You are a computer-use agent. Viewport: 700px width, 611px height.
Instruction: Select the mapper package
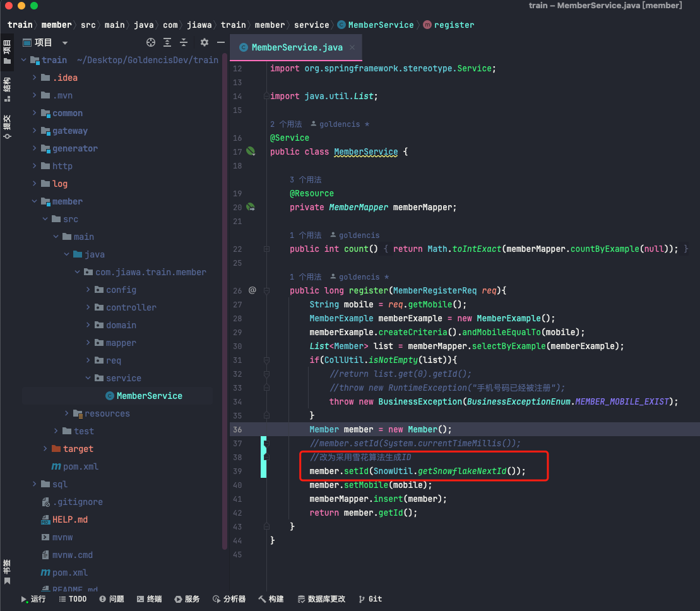click(x=116, y=343)
